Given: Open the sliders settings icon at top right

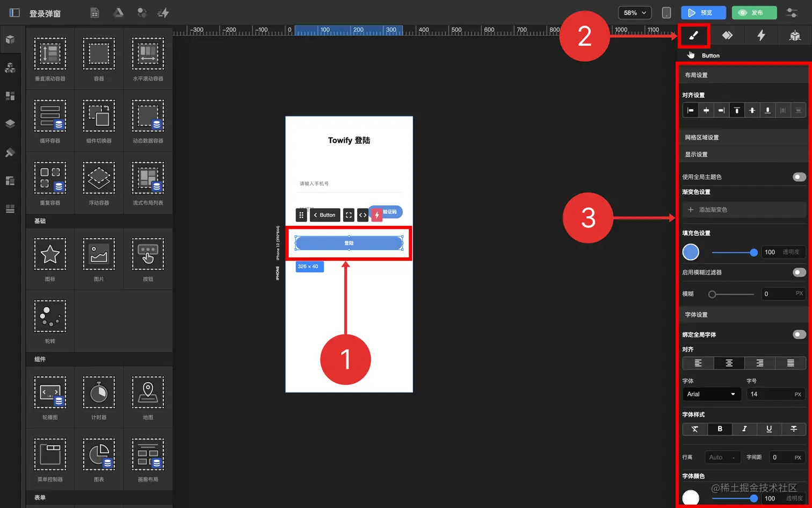Looking at the screenshot, I should coord(792,13).
